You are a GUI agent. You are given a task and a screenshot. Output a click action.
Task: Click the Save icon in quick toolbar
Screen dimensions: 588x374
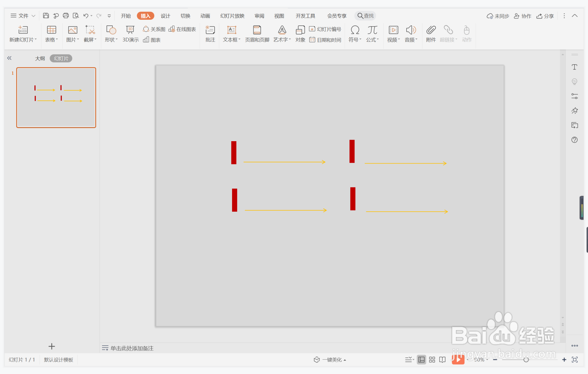click(46, 16)
